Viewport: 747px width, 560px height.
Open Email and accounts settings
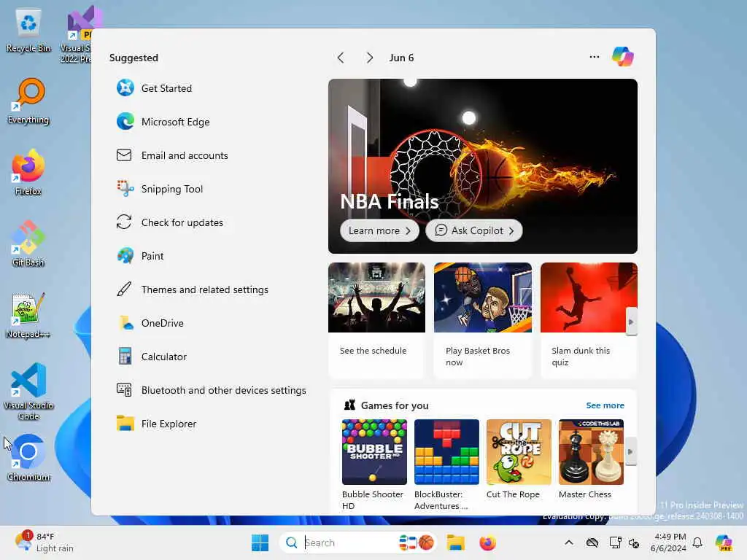(172, 155)
